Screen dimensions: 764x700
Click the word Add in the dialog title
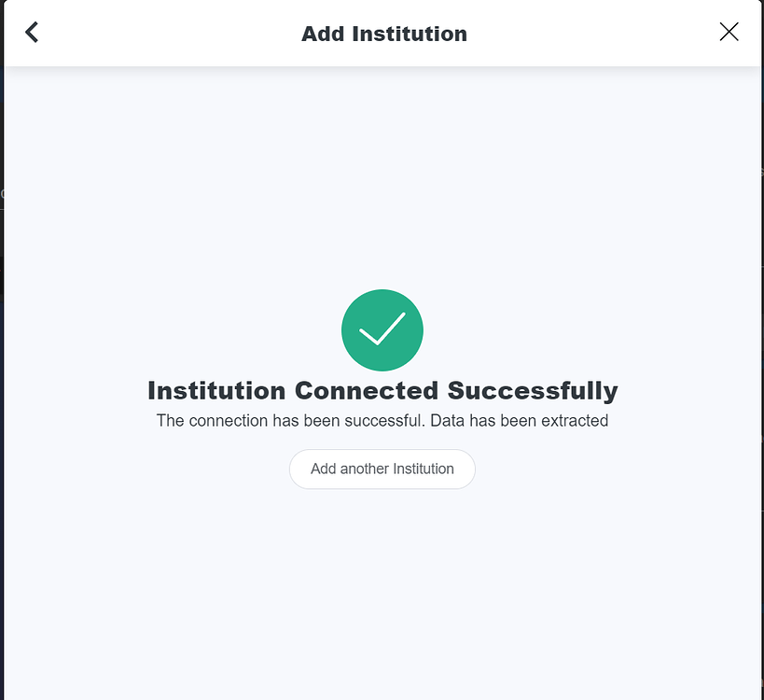[323, 34]
